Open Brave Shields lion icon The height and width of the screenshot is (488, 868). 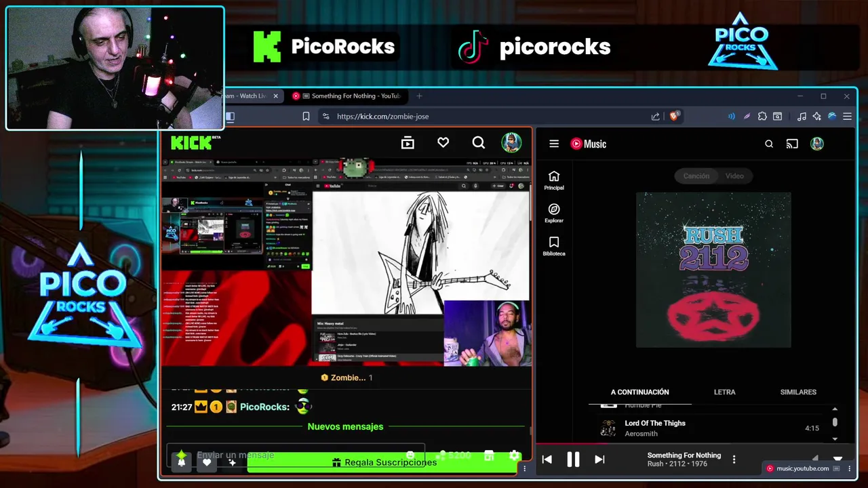674,116
